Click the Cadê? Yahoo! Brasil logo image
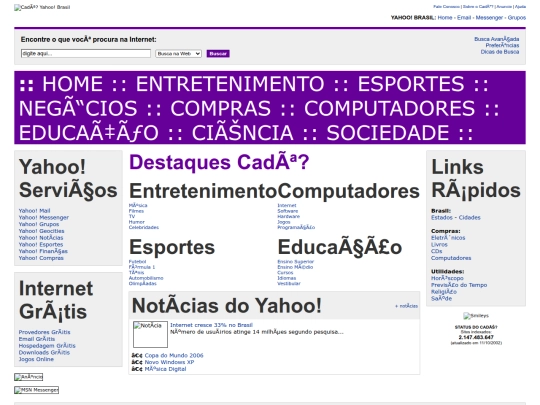The width and height of the screenshot is (540, 405). click(42, 7)
